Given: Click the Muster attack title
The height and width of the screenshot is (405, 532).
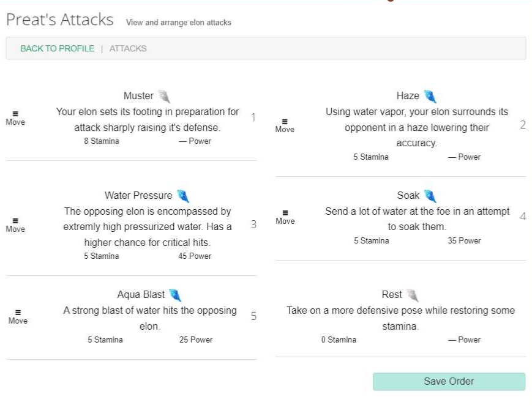Looking at the screenshot, I should tap(138, 96).
